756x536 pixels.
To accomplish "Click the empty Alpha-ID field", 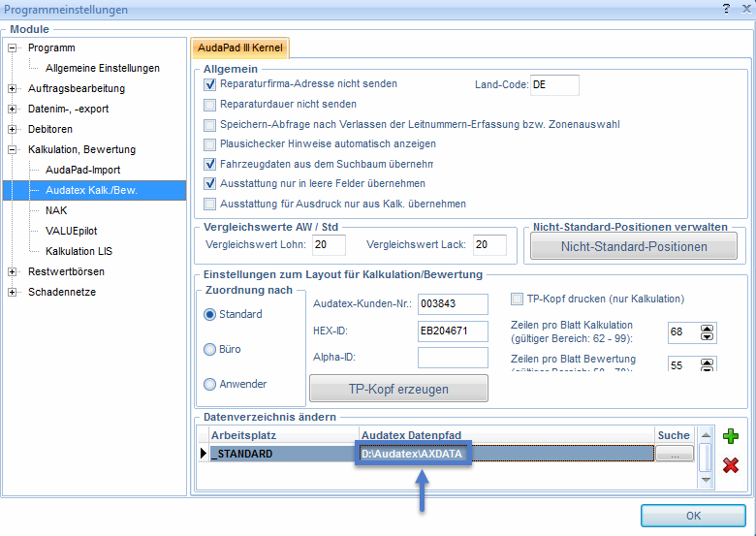I will click(453, 358).
